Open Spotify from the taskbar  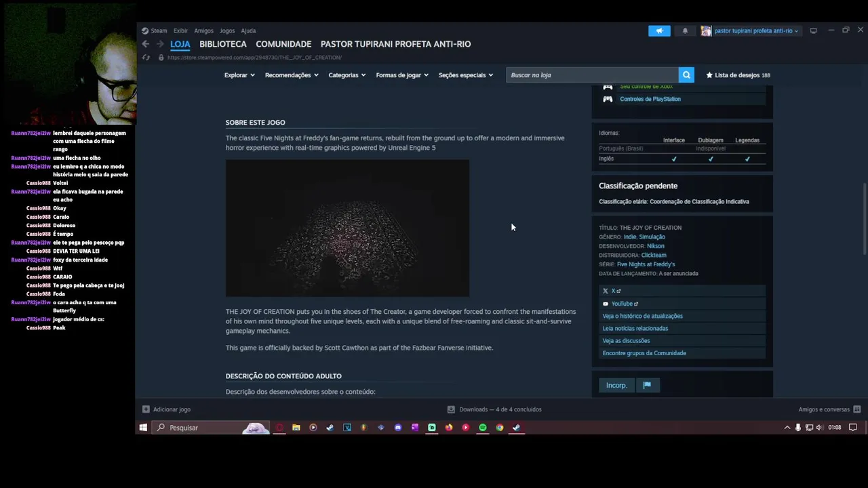[483, 428]
